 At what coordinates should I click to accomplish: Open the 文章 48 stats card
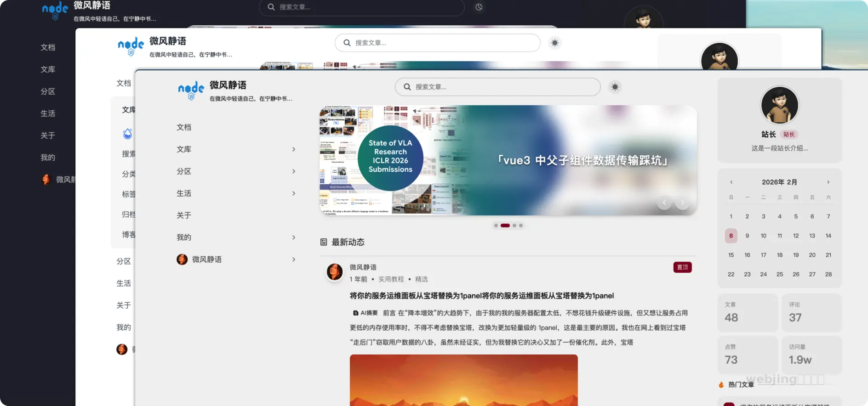[x=748, y=313]
